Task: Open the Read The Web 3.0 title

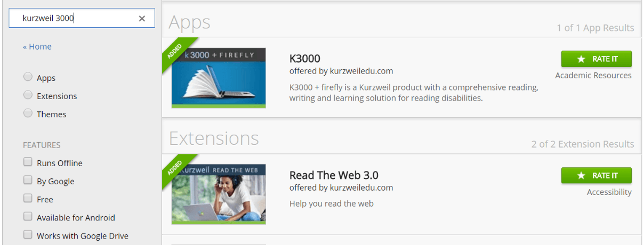Action: pyautogui.click(x=334, y=175)
